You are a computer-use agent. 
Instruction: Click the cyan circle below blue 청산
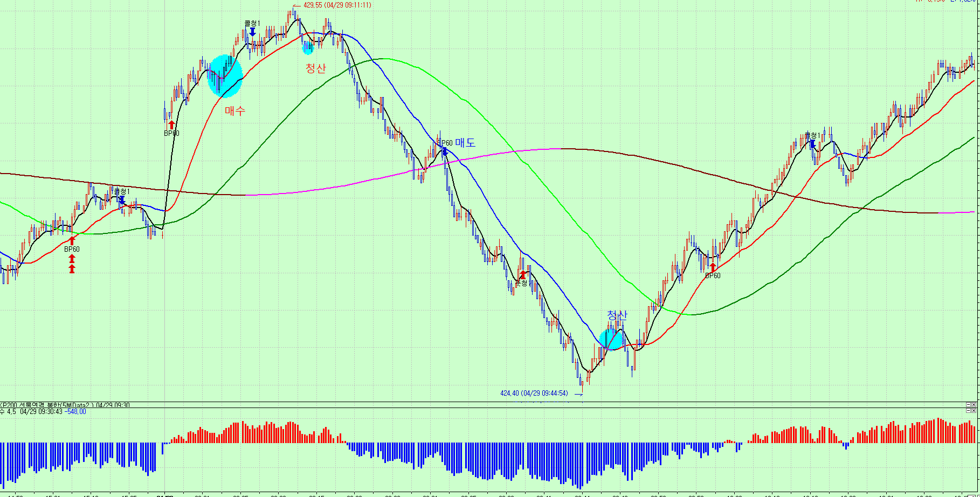click(611, 339)
